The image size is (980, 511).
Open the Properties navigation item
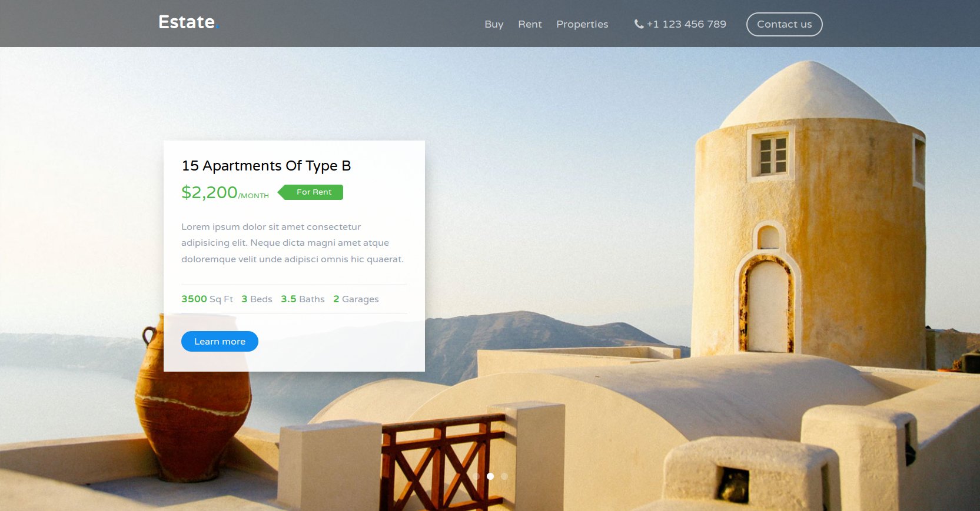(582, 24)
